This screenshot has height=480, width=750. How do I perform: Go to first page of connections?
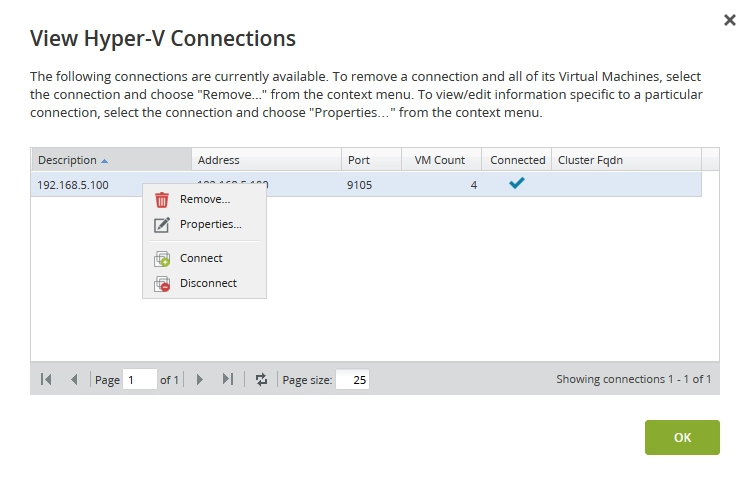tap(46, 380)
